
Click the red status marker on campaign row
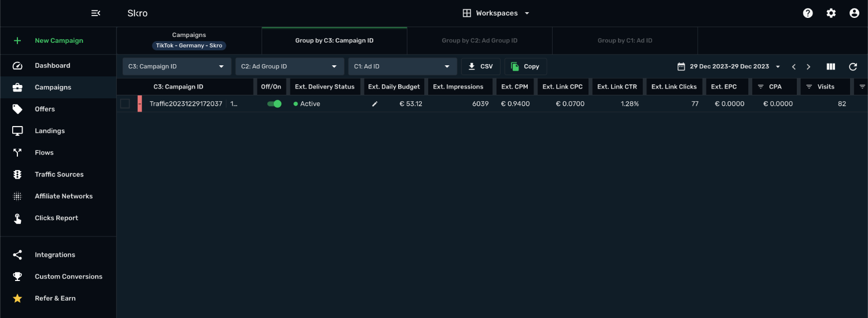click(139, 104)
